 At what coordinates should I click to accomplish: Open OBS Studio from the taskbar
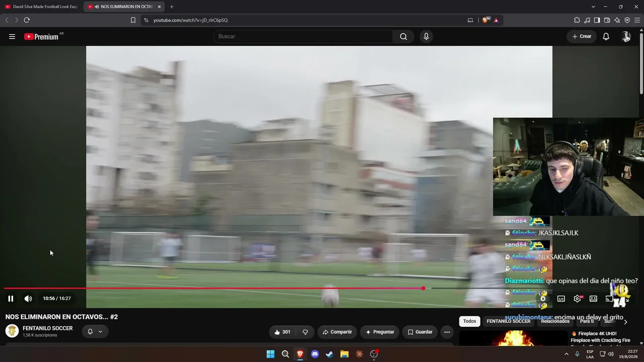pyautogui.click(x=374, y=354)
